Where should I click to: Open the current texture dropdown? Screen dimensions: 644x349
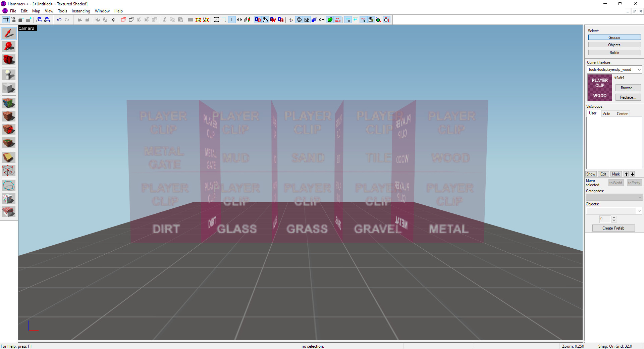pyautogui.click(x=639, y=69)
